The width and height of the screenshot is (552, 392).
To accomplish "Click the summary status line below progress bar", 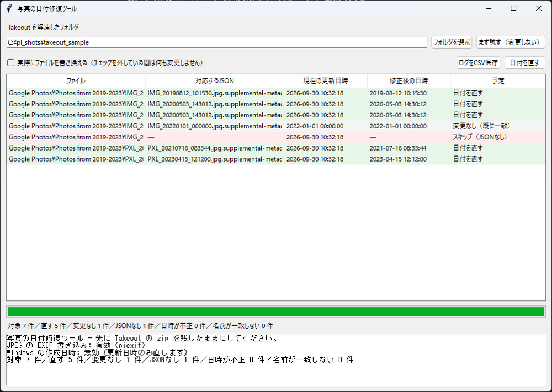I will point(140,326).
